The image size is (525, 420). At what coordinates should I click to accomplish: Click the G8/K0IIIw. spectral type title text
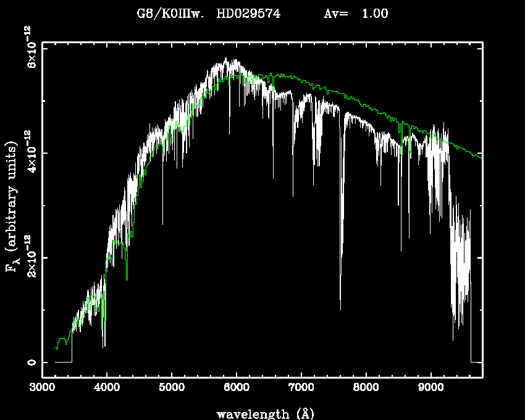tap(170, 14)
